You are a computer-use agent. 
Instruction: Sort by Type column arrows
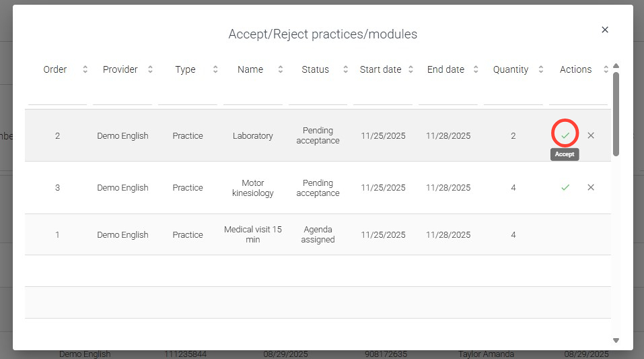[215, 69]
